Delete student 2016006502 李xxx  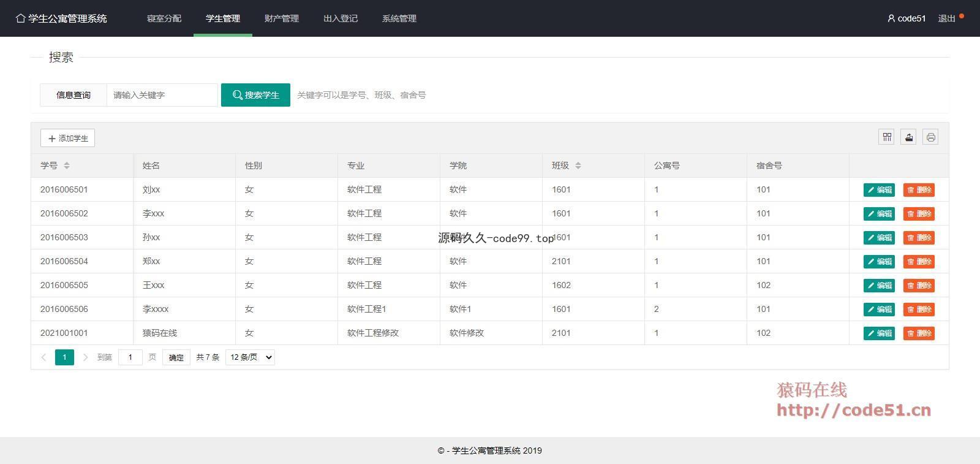click(919, 214)
